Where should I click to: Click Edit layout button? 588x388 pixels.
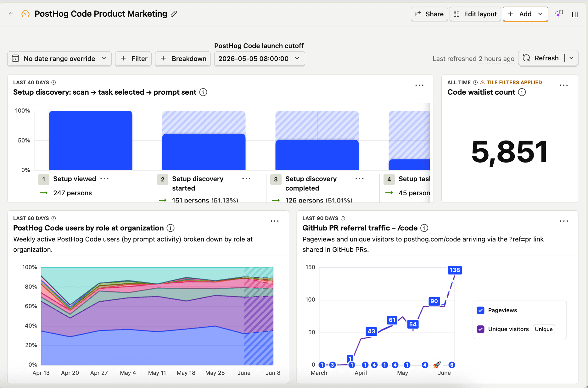coord(475,14)
